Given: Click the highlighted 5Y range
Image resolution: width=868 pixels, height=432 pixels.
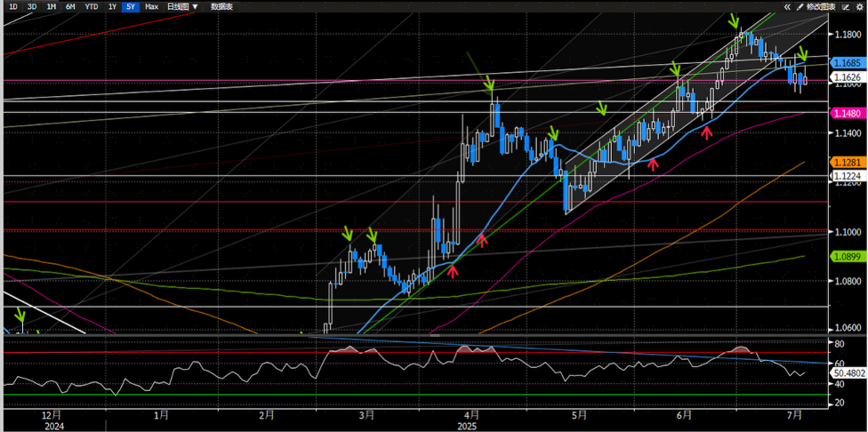Looking at the screenshot, I should coord(131,6).
